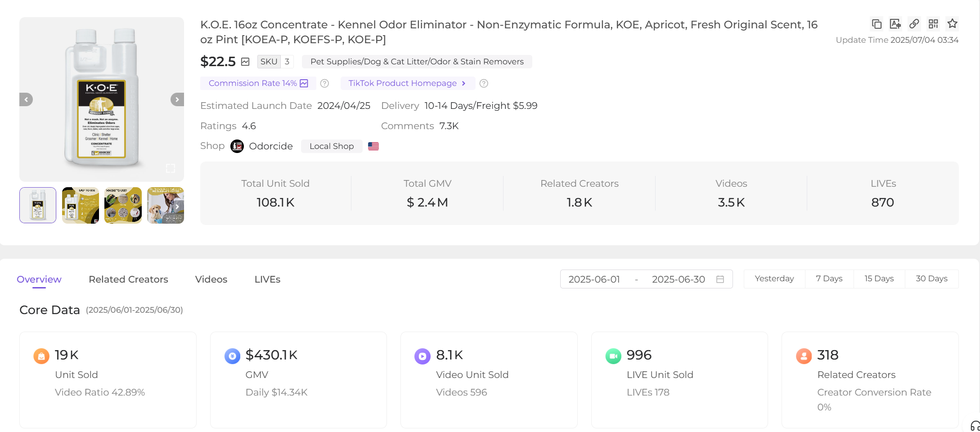Select the fourth thumbnail with dog photo
Image resolution: width=980 pixels, height=432 pixels.
(x=166, y=205)
